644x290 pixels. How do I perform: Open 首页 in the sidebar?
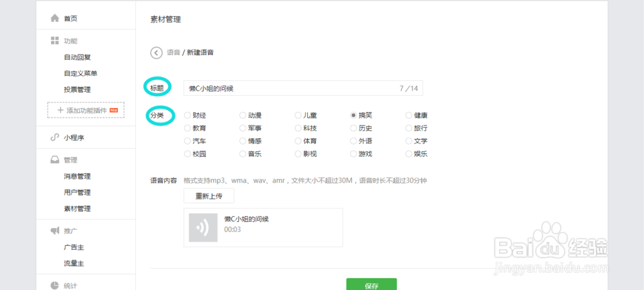click(71, 19)
